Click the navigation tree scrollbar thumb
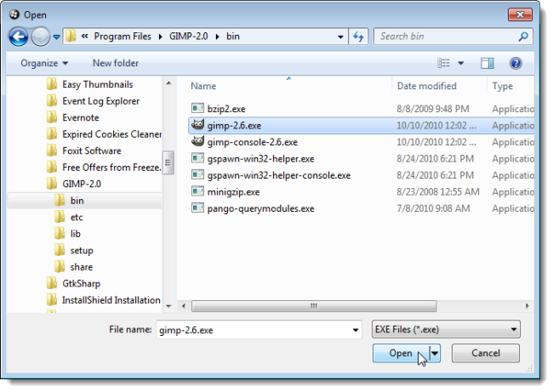This screenshot has width=553, height=392. point(168,162)
